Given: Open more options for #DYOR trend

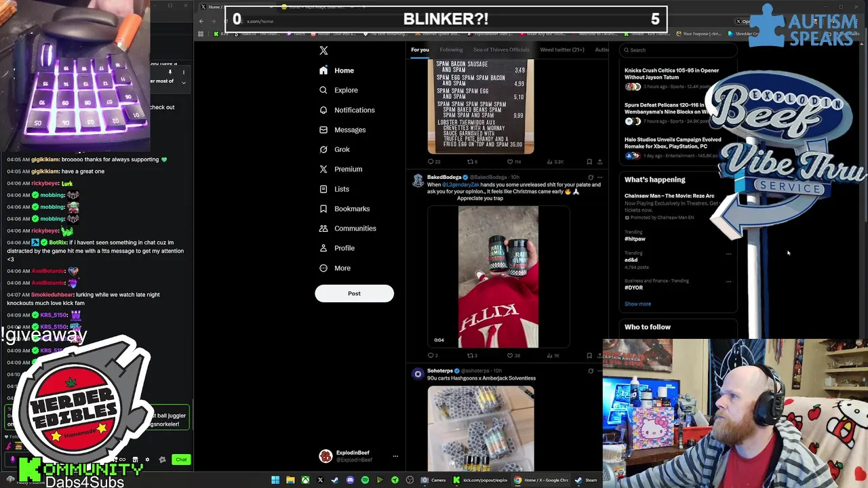Looking at the screenshot, I should 728,281.
